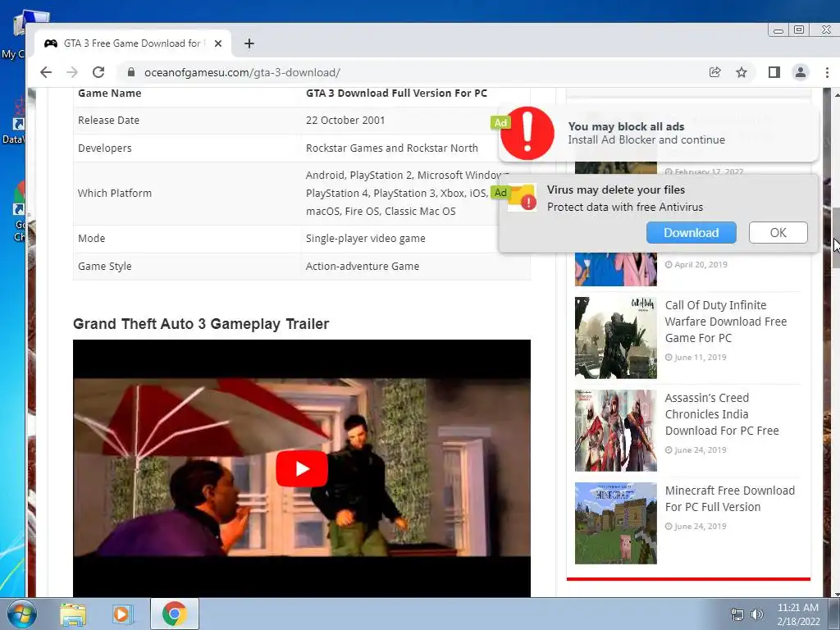Click the 'Game Style' row label
The image size is (840, 630).
click(104, 266)
